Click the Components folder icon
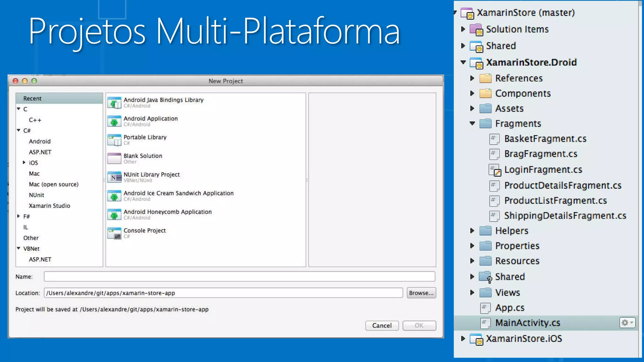Image resolution: width=644 pixels, height=362 pixels. click(486, 93)
